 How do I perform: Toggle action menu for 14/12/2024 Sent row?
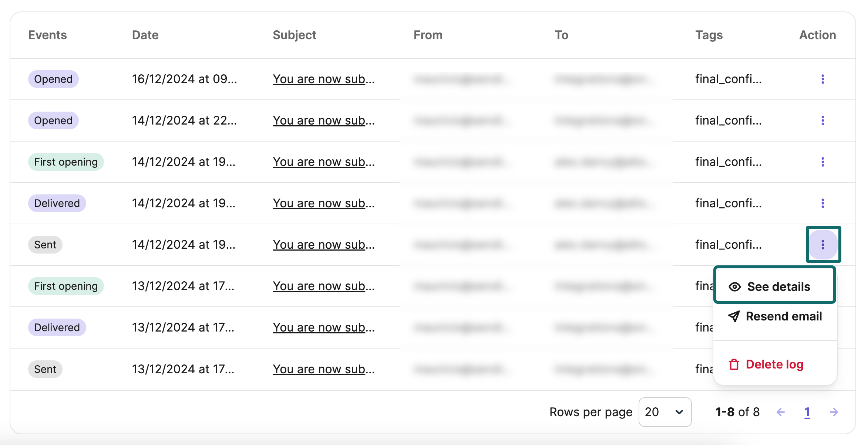click(x=823, y=244)
